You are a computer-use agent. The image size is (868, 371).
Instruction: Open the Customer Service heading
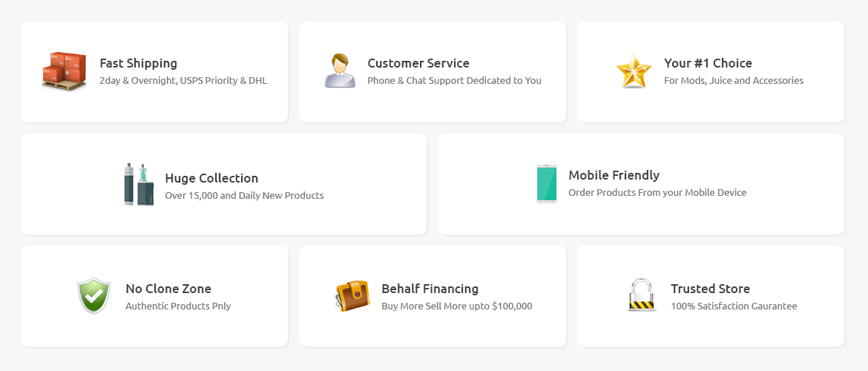tap(418, 63)
